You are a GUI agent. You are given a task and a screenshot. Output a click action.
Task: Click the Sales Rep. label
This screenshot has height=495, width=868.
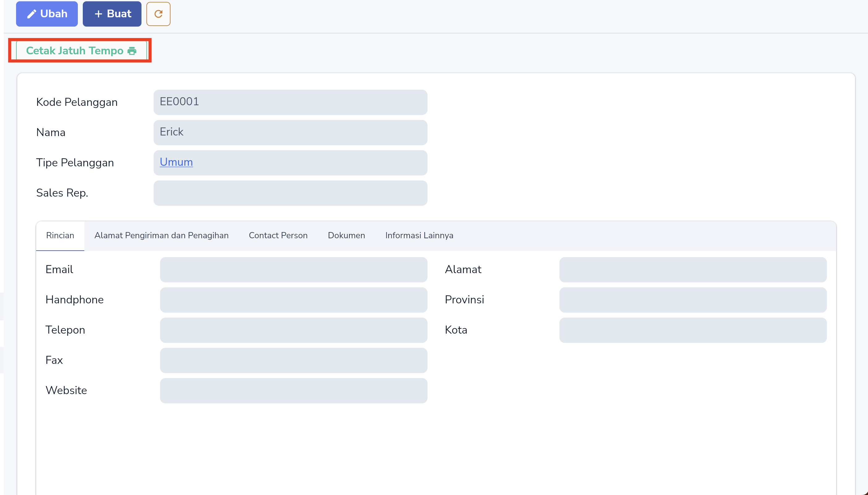click(62, 193)
